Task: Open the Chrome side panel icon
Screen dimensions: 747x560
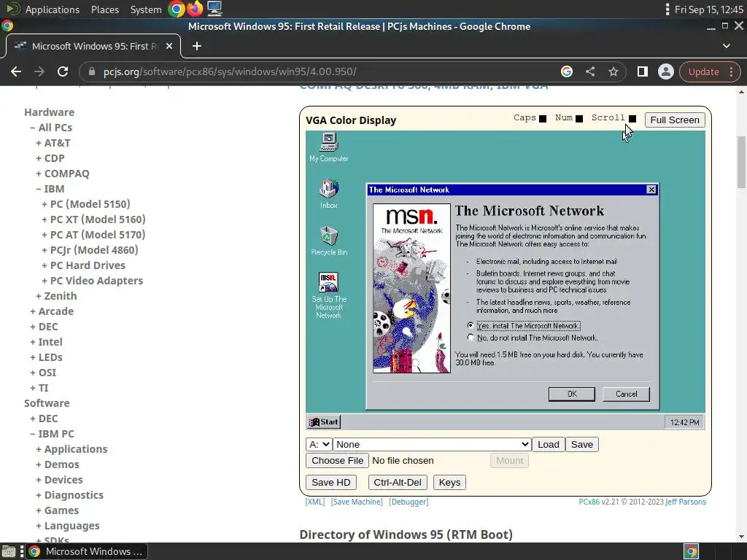Action: (642, 72)
